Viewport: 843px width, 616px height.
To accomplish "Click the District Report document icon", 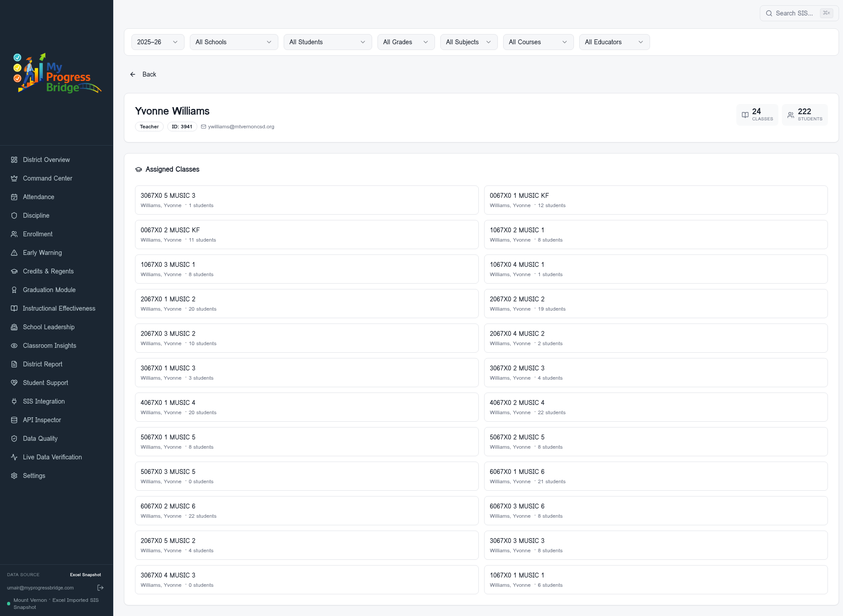I will click(14, 364).
